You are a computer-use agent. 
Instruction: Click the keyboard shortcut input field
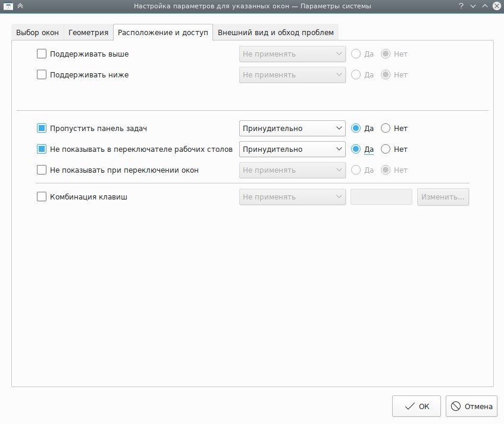(381, 197)
